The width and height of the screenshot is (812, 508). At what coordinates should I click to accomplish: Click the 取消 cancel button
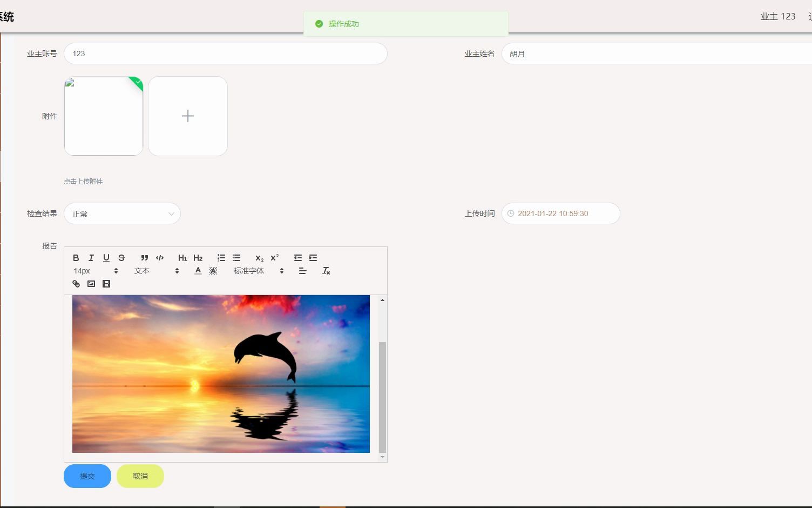click(x=140, y=476)
